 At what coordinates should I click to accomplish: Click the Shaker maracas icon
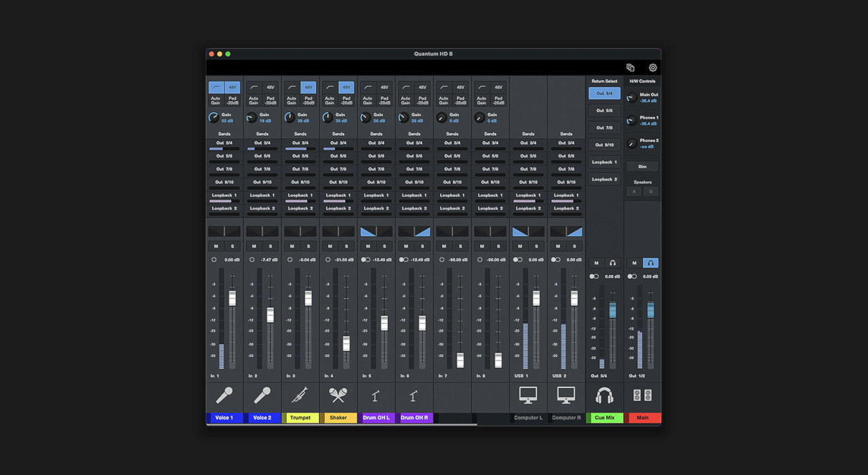338,395
